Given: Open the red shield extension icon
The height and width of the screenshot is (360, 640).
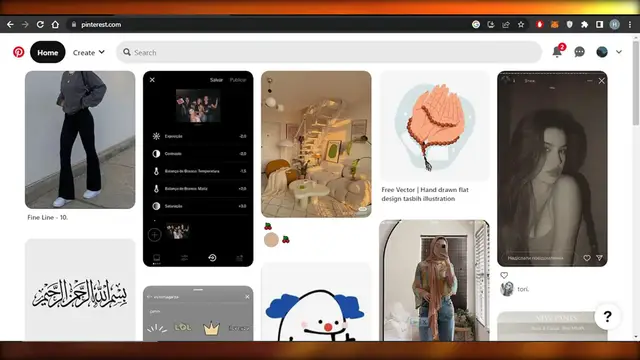Looking at the screenshot, I should point(540,24).
